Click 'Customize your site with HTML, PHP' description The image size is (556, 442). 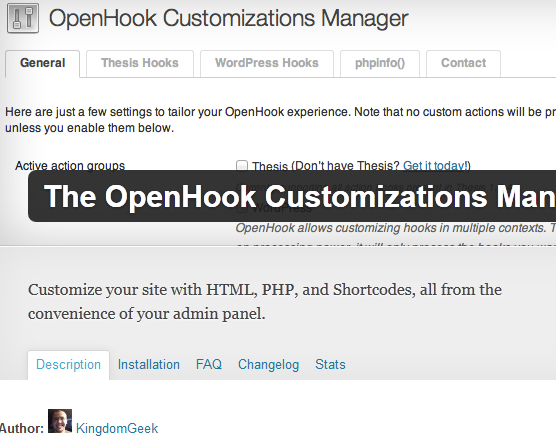point(265,302)
